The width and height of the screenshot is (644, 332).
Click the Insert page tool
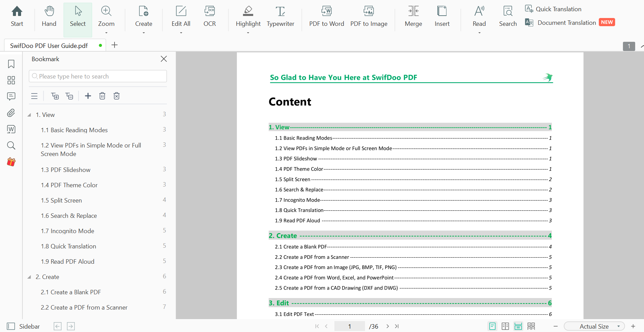pyautogui.click(x=442, y=16)
